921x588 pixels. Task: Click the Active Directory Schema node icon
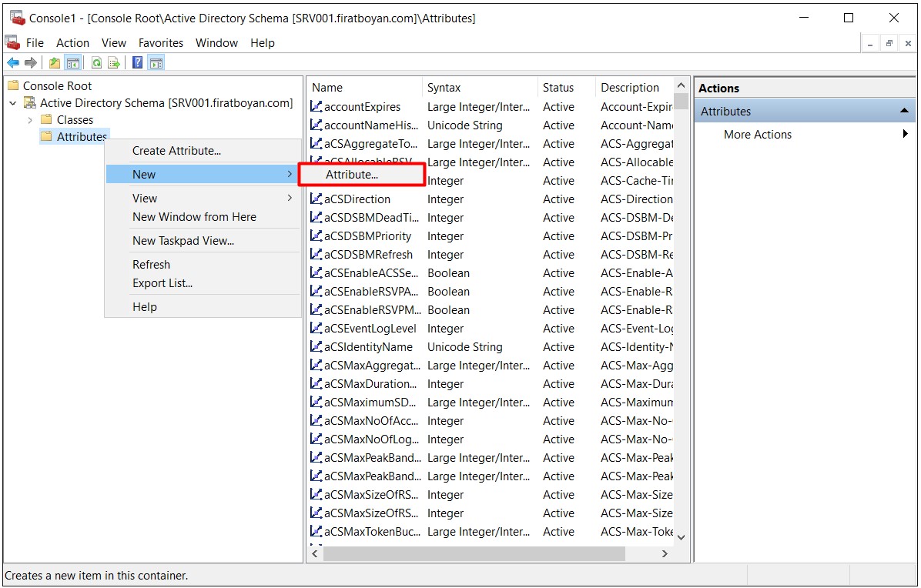click(29, 102)
